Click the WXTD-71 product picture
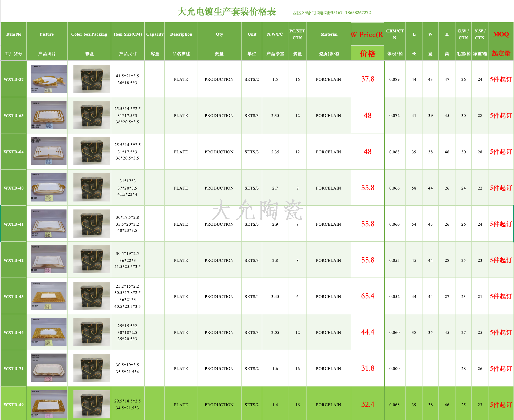 click(49, 368)
